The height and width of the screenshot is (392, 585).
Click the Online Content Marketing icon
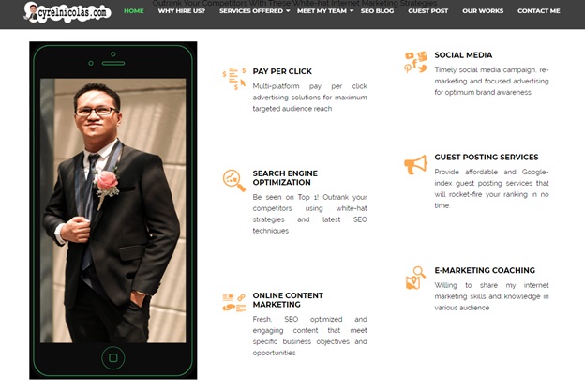(234, 303)
